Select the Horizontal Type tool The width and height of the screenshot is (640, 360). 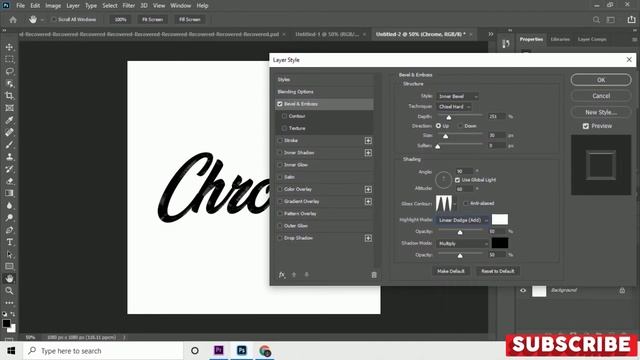pos(9,242)
